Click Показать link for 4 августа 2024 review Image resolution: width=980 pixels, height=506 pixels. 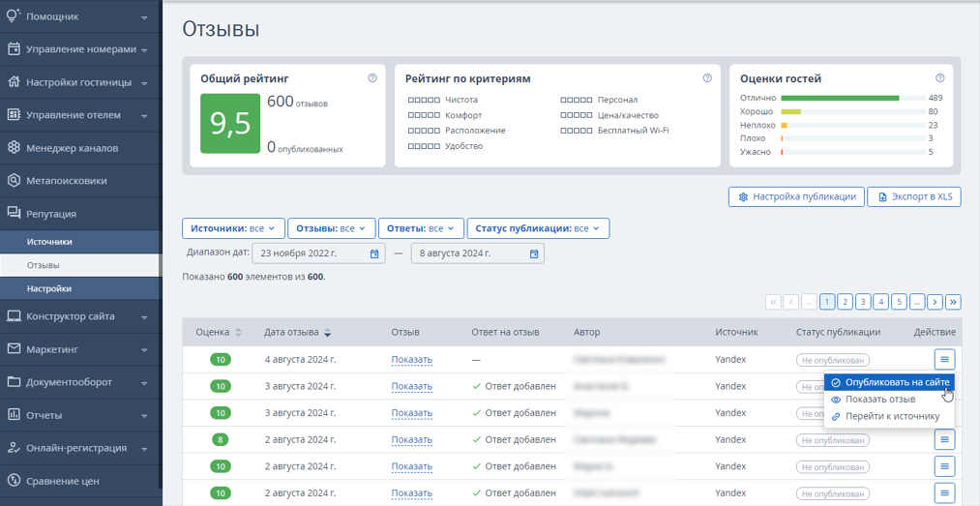pyautogui.click(x=412, y=360)
